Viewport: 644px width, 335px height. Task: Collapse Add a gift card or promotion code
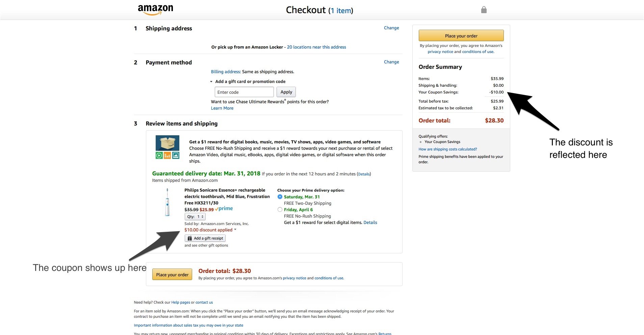(248, 81)
